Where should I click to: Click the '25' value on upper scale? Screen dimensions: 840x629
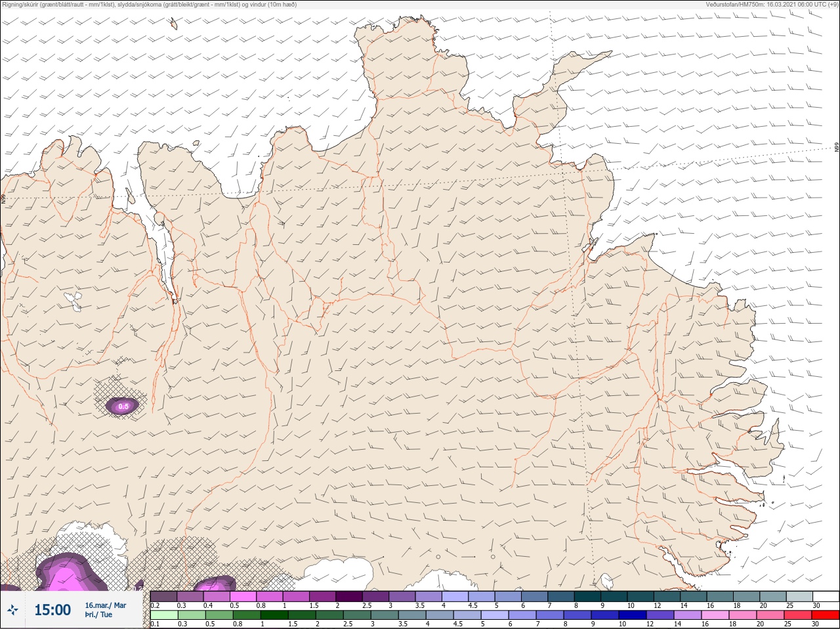789,605
